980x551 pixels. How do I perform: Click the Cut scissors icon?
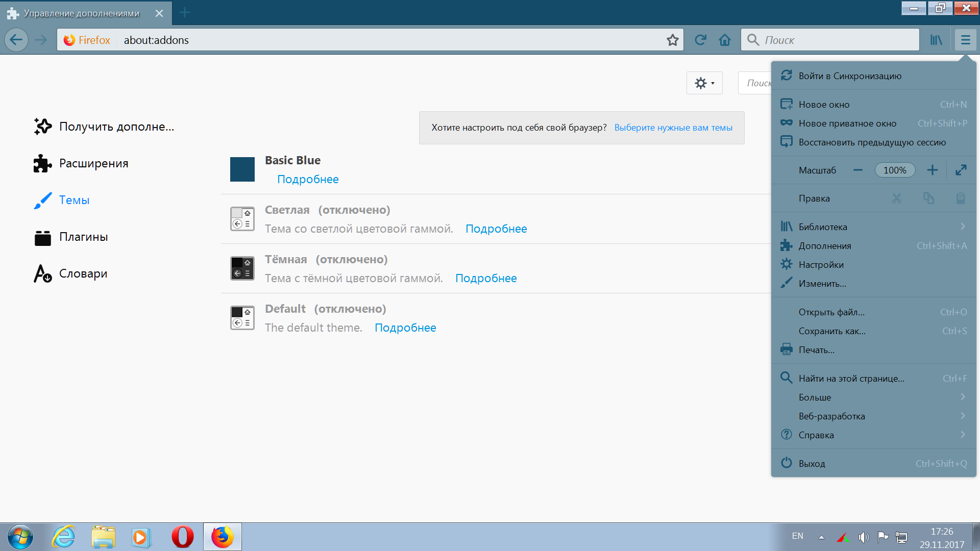(x=896, y=198)
